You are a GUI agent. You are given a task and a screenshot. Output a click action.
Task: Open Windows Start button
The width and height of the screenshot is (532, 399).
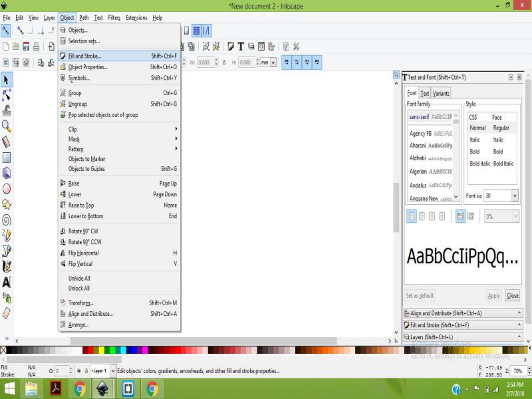tap(9, 389)
